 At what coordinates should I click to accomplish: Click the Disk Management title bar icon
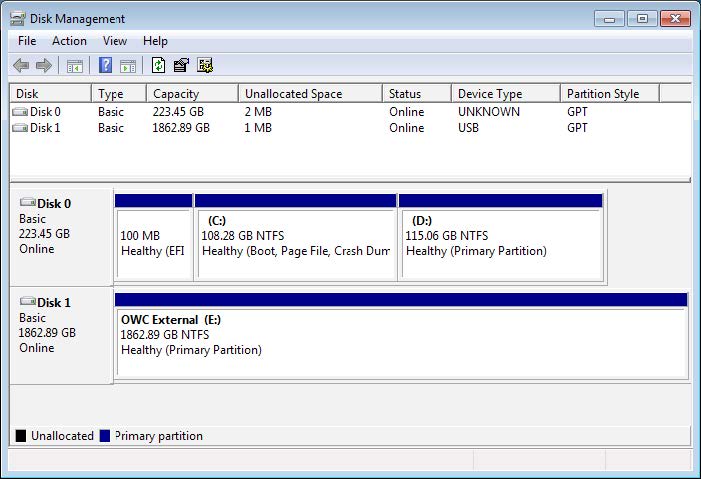tap(17, 18)
